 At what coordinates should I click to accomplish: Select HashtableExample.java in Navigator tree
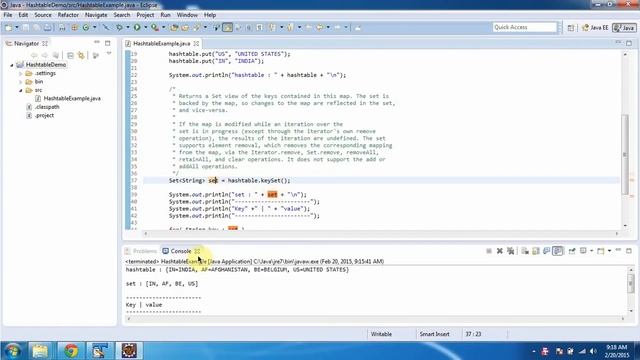72,98
